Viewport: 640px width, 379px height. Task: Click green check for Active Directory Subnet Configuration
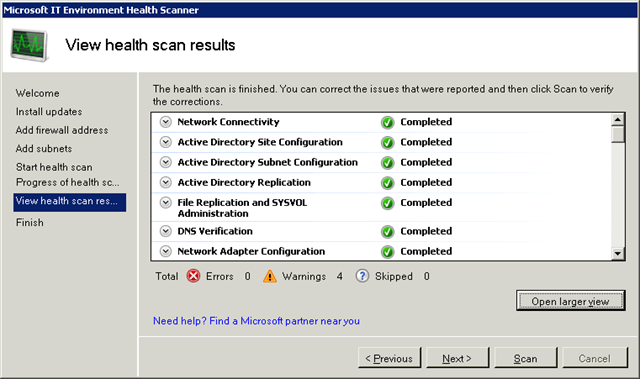point(387,162)
